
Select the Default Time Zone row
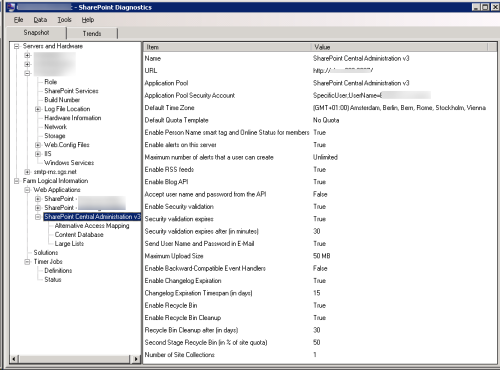[x=320, y=108]
